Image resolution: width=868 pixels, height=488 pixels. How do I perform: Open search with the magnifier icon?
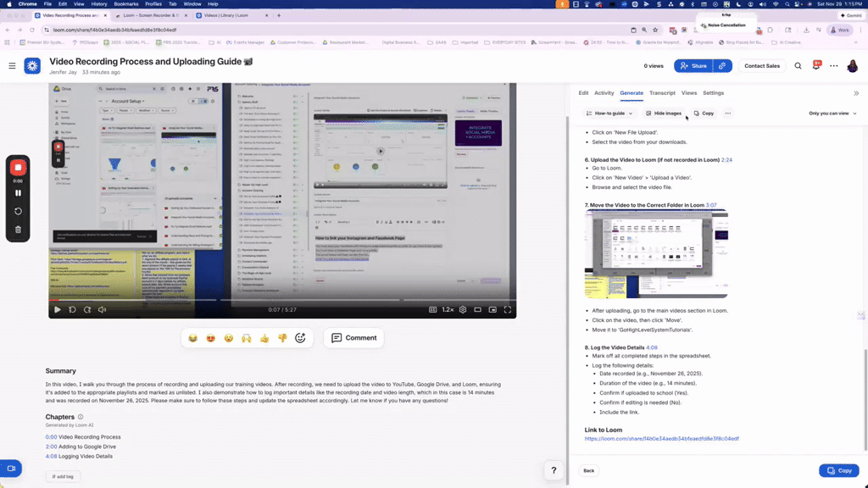pyautogui.click(x=798, y=66)
